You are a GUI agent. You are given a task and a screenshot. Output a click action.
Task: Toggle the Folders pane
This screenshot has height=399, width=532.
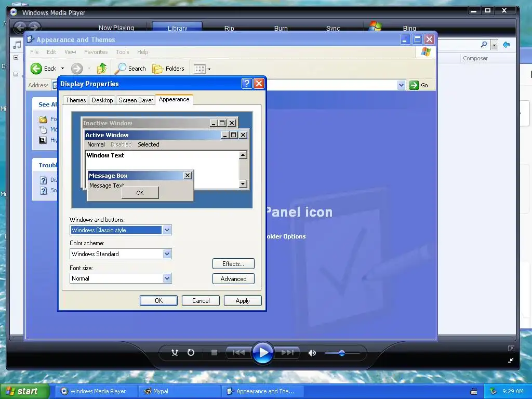click(168, 69)
